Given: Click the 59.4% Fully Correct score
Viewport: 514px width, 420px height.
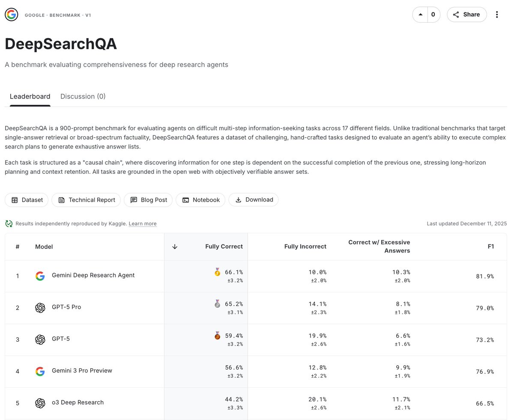Looking at the screenshot, I should [x=234, y=336].
